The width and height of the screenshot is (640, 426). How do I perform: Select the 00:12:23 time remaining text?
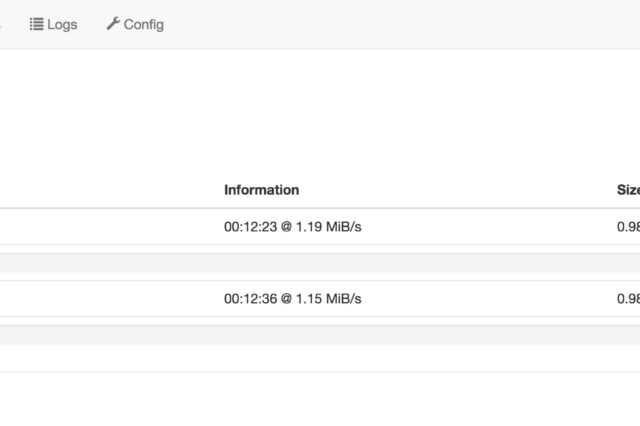pyautogui.click(x=250, y=227)
